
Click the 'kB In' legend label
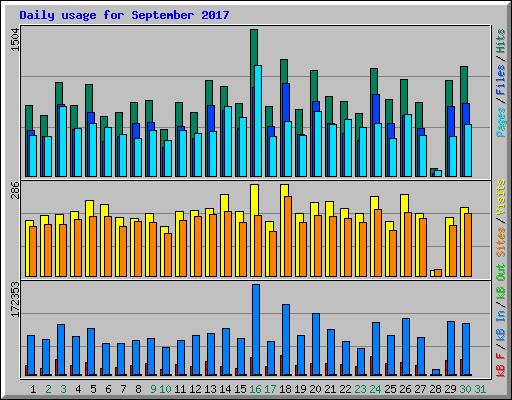point(501,326)
